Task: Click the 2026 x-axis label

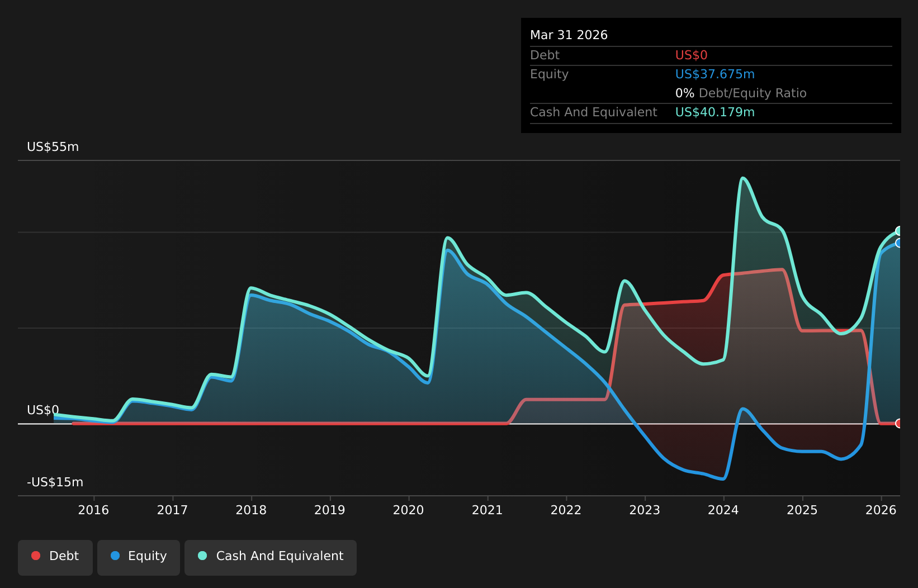Action: (x=881, y=510)
